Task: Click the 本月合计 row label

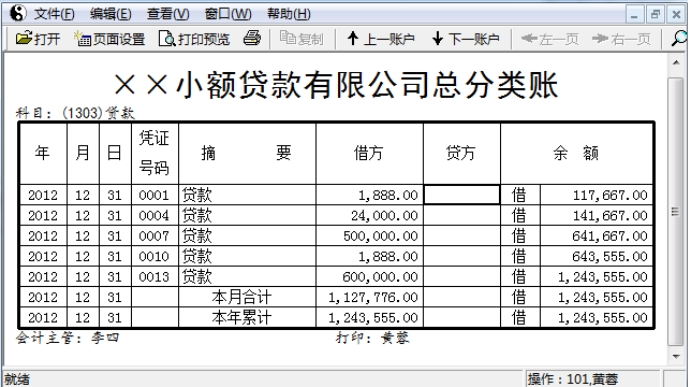Action: click(241, 297)
